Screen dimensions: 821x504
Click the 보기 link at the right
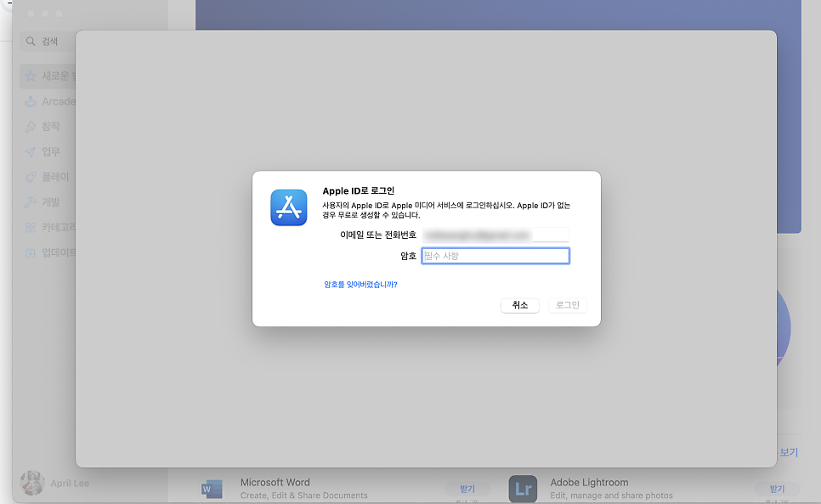[x=789, y=452]
